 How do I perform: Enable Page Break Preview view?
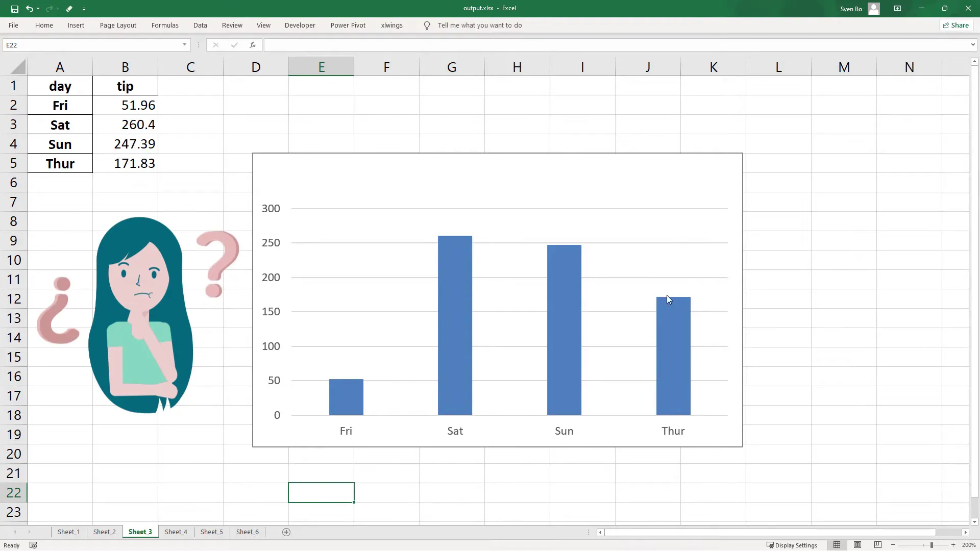tap(878, 545)
